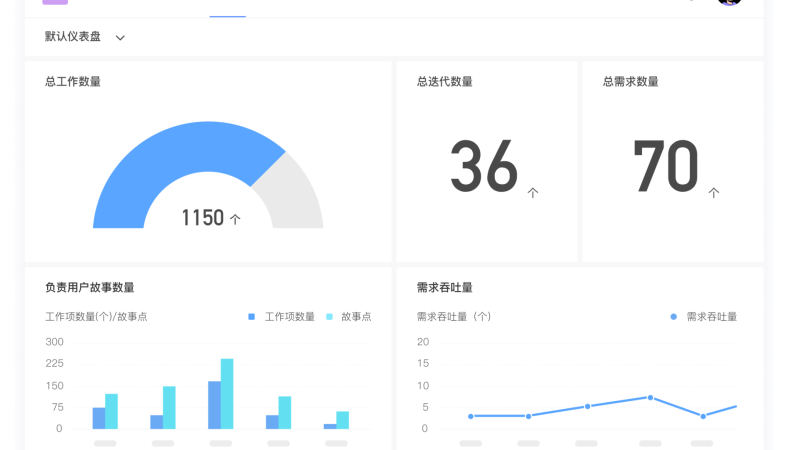Viewport: 800px width, 450px height.
Task: Toggle the 工作项数量 legend series
Action: (282, 317)
